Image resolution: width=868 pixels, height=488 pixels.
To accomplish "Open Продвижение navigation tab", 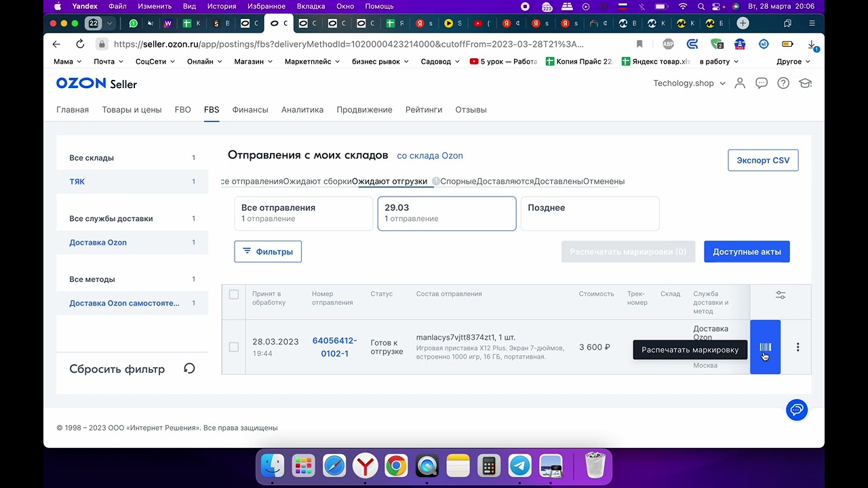I will pos(364,109).
